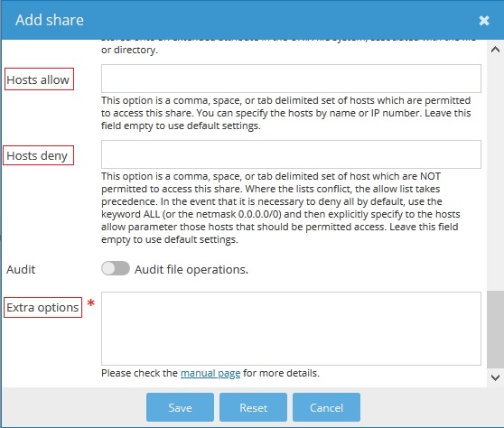The width and height of the screenshot is (504, 428).
Task: Click the scrollbar up arrow
Action: [495, 50]
